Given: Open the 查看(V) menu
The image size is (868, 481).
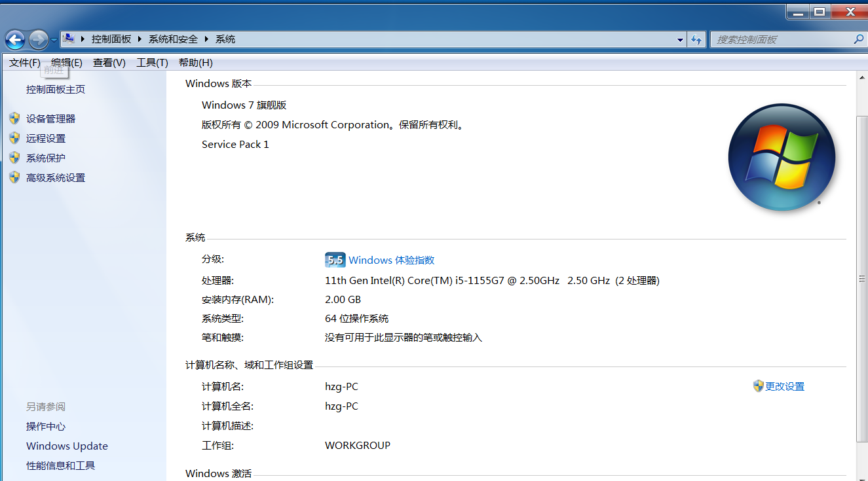Looking at the screenshot, I should (x=109, y=63).
